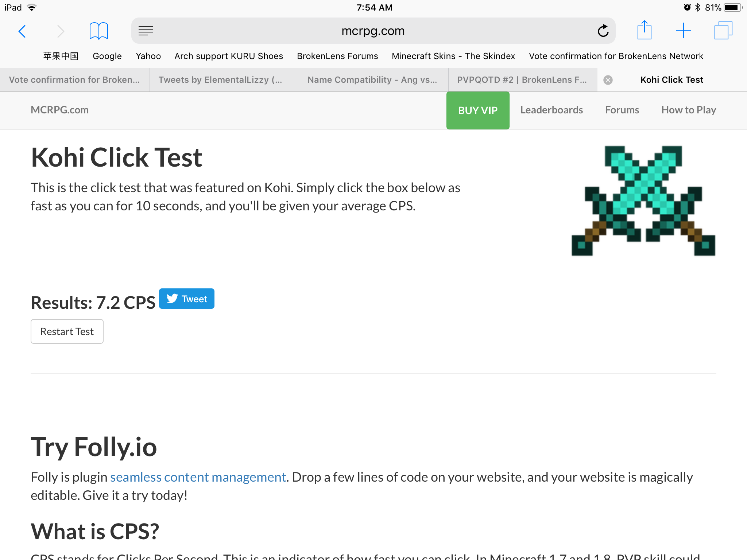The image size is (747, 560).
Task: Open the BrokenLens Forums bookmark
Action: tap(337, 56)
